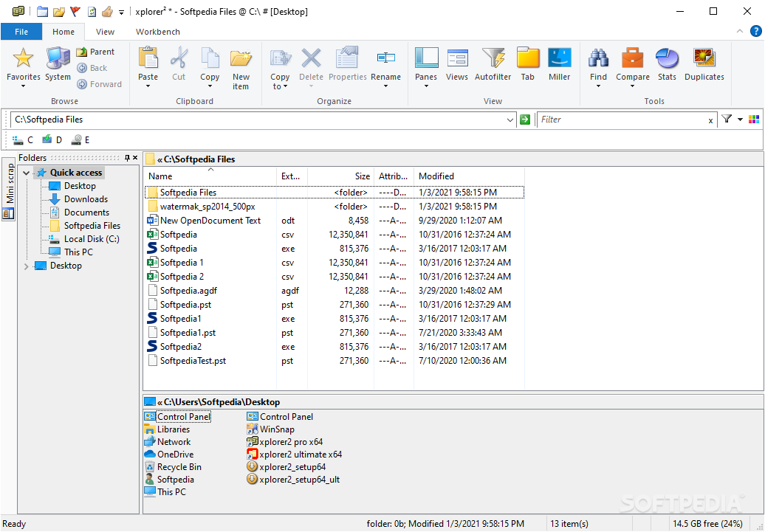The height and width of the screenshot is (532, 765).
Task: Click the green Go arrow button
Action: coord(525,120)
